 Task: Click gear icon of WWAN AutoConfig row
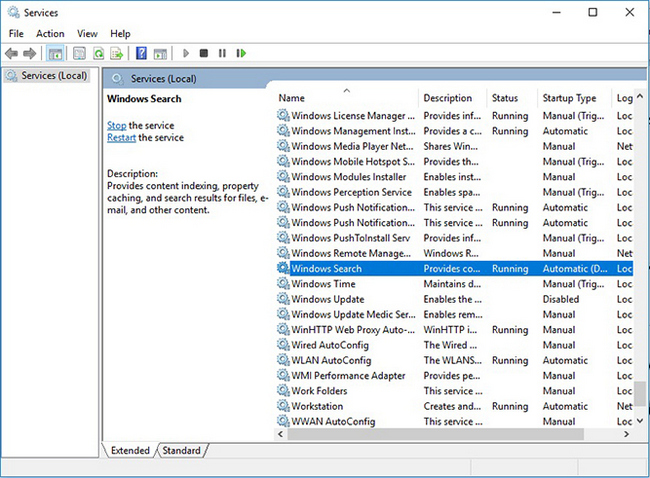tap(283, 421)
